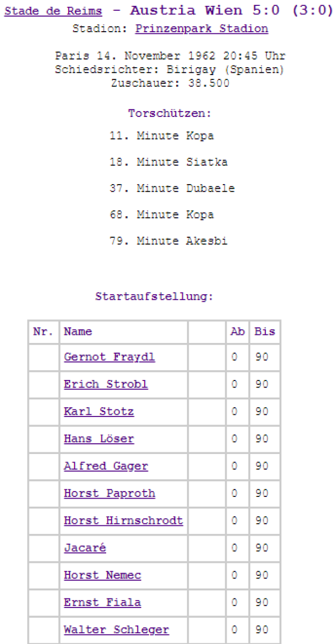
Task: Open Horst Nemec's player page
Action: (x=102, y=575)
